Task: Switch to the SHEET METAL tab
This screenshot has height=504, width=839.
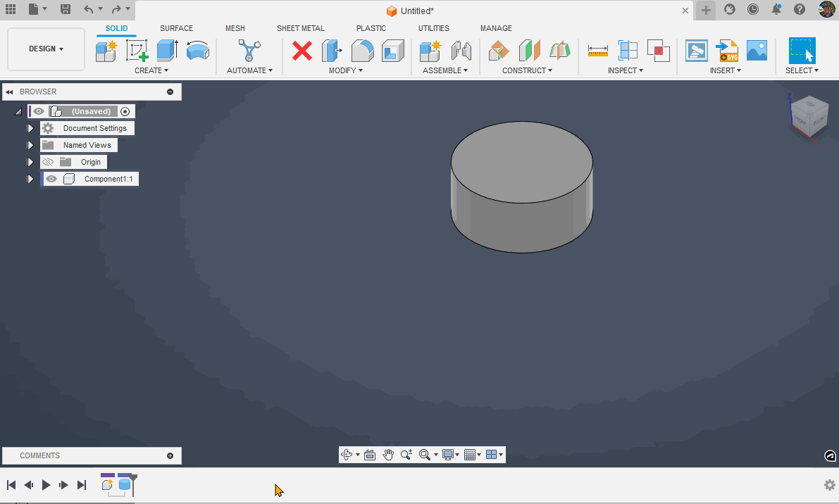Action: point(301,28)
